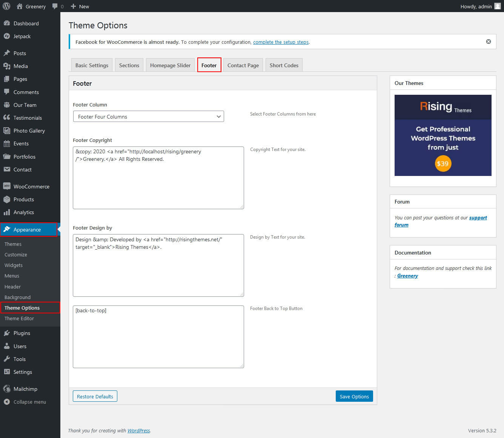Switch to the Homepage Slider tab
The width and height of the screenshot is (504, 438).
(x=170, y=65)
